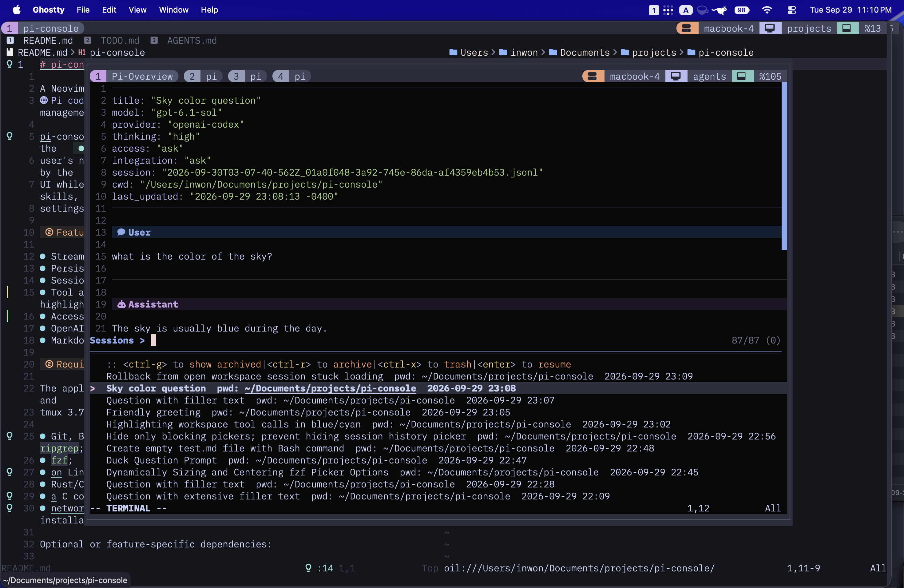Switch to tmux window 3 pi
Viewport: 904px width, 588px height.
point(247,76)
